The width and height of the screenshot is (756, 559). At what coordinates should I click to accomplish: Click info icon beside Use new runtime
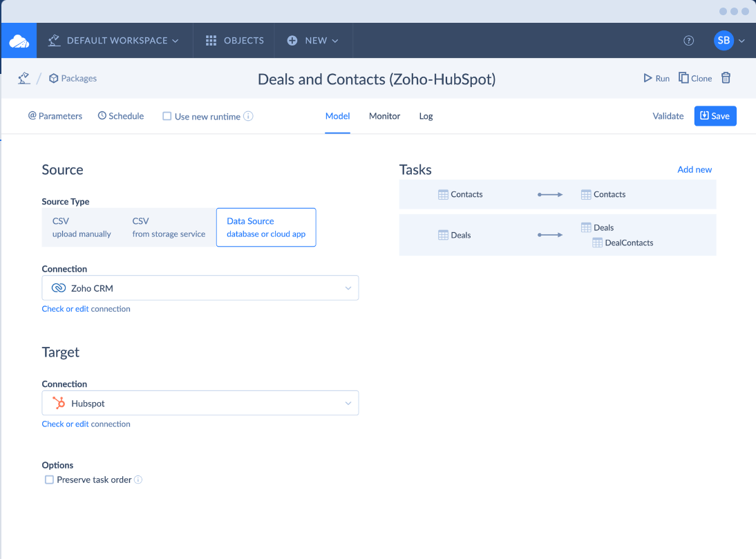(249, 116)
